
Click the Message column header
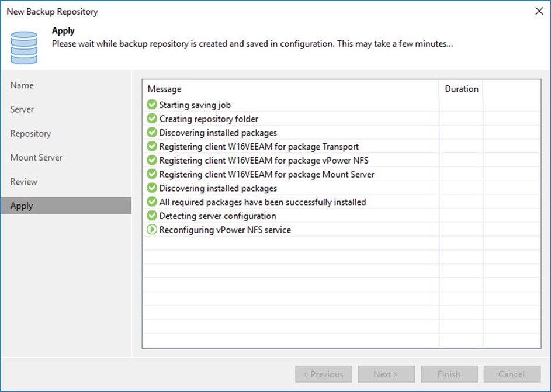click(x=165, y=89)
